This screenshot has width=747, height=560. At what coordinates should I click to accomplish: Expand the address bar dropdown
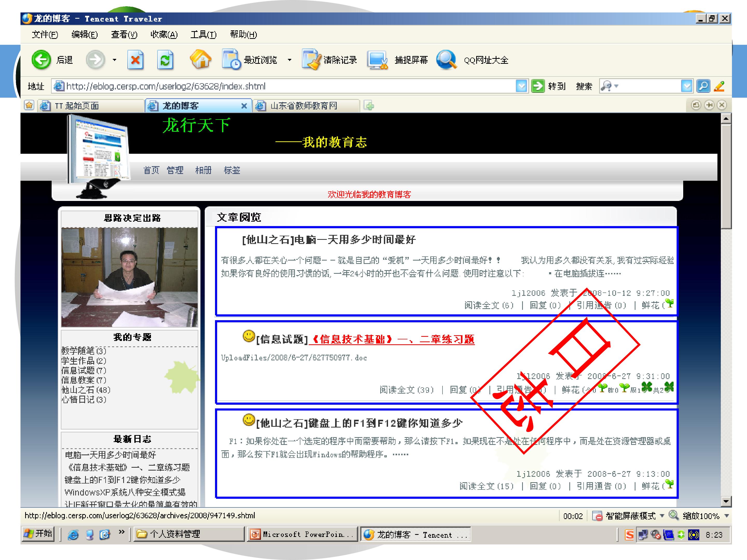522,86
